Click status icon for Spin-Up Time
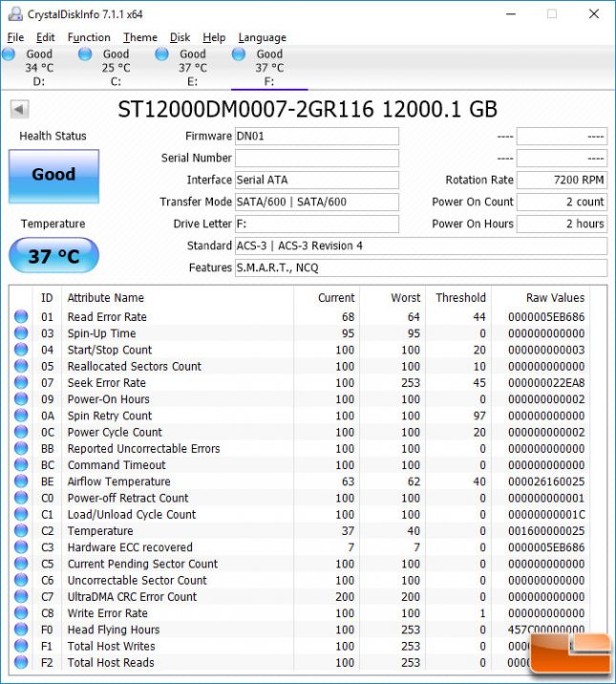 [x=21, y=333]
